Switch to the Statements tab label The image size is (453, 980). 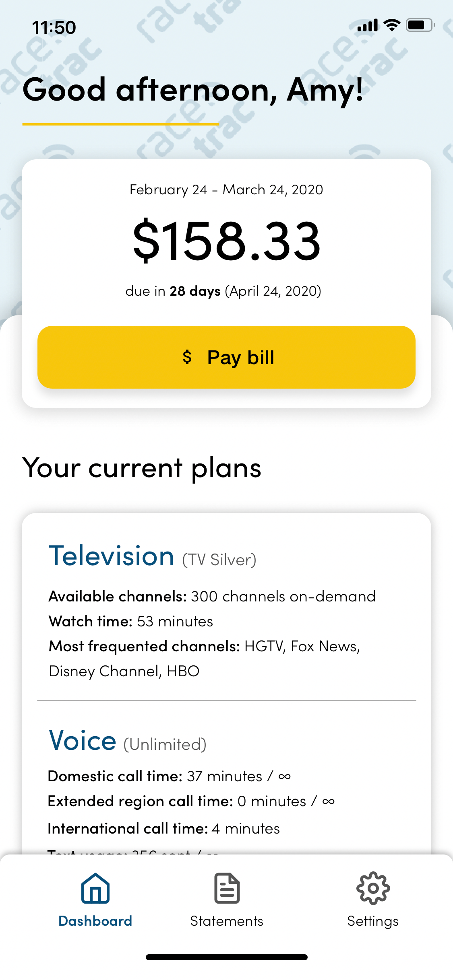pyautogui.click(x=227, y=921)
